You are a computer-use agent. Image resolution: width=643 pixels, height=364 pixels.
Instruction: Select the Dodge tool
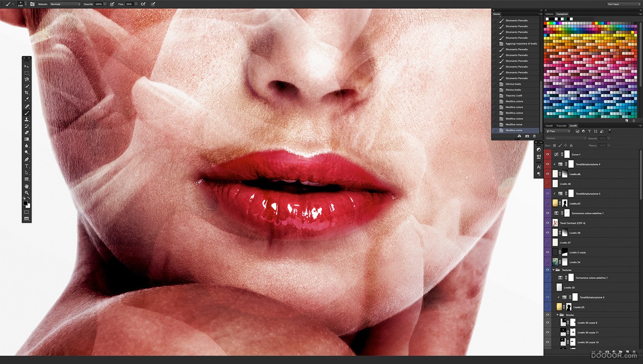27,152
